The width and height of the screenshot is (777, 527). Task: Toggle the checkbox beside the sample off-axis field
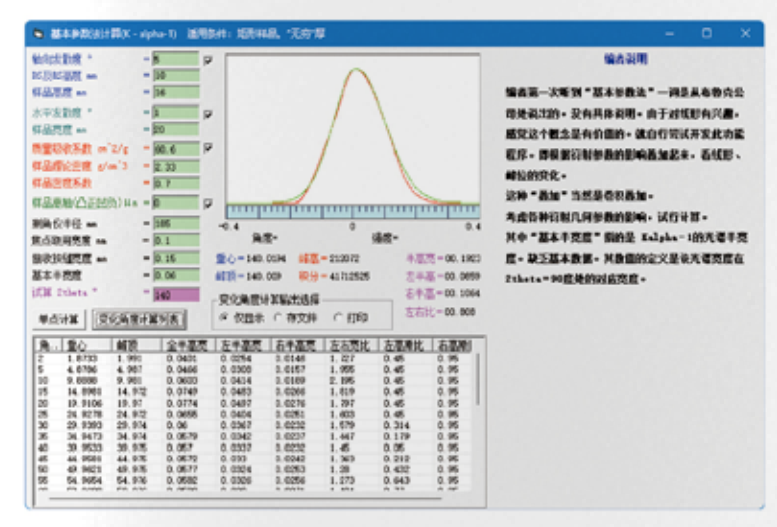tap(208, 201)
